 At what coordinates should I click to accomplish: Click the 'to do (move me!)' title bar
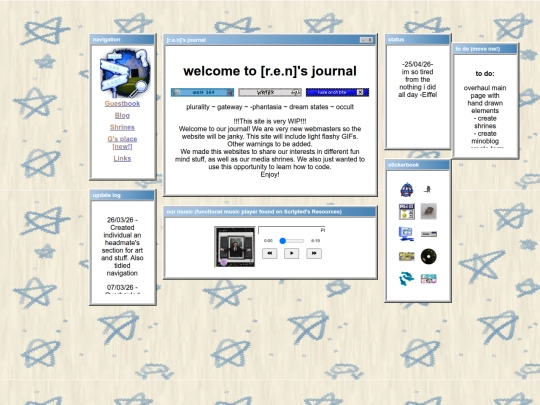click(485, 49)
